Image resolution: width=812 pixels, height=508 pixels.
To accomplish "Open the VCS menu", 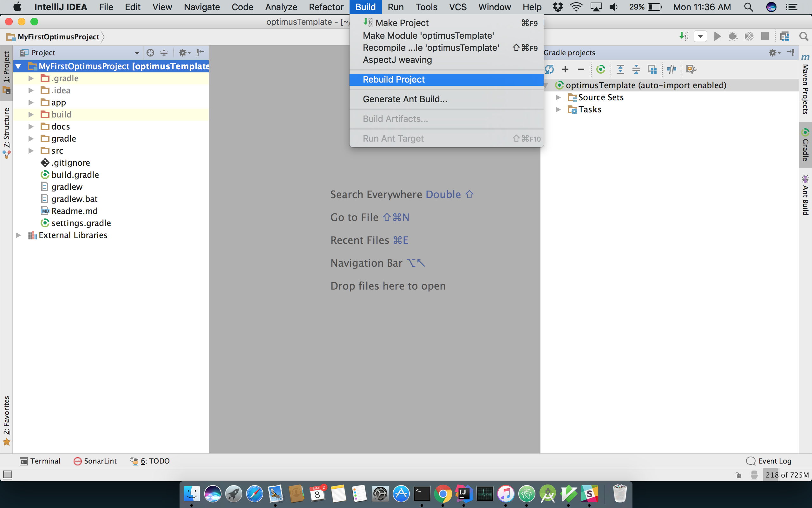I will tap(458, 7).
